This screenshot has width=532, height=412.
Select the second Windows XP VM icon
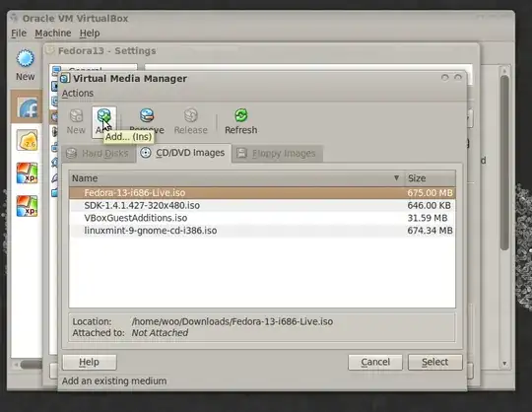[28, 206]
